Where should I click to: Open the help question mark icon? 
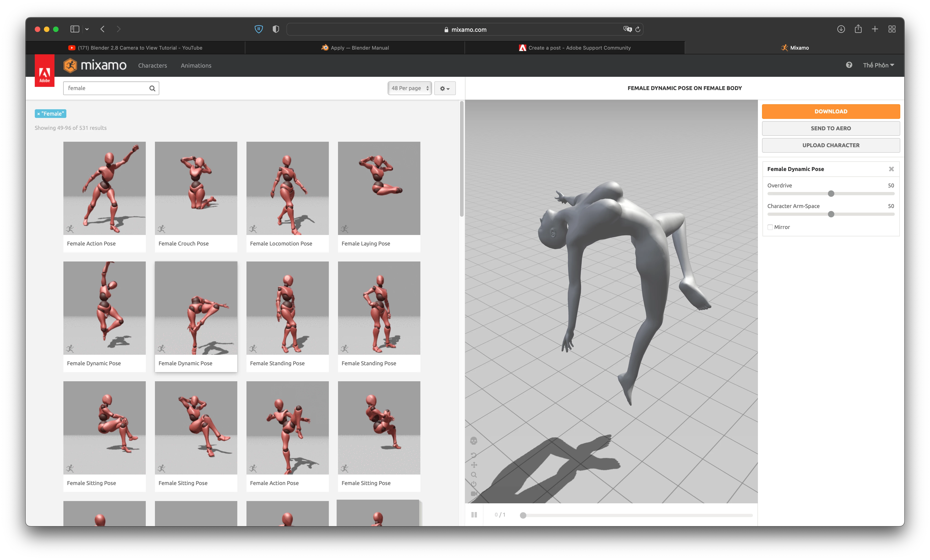(849, 65)
